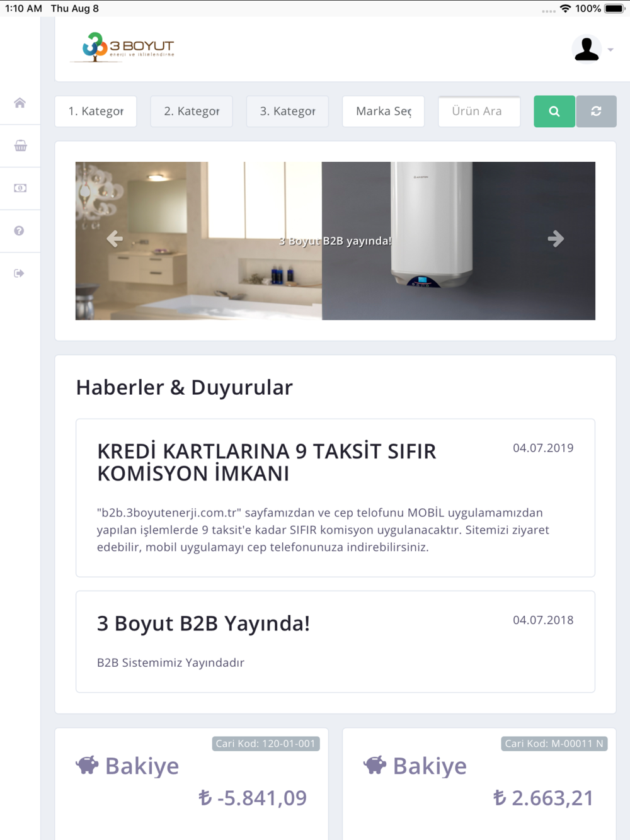Viewport: 630px width, 840px height.
Task: Click the 'Cari Kod: 120-01-001' badge
Action: 266,744
